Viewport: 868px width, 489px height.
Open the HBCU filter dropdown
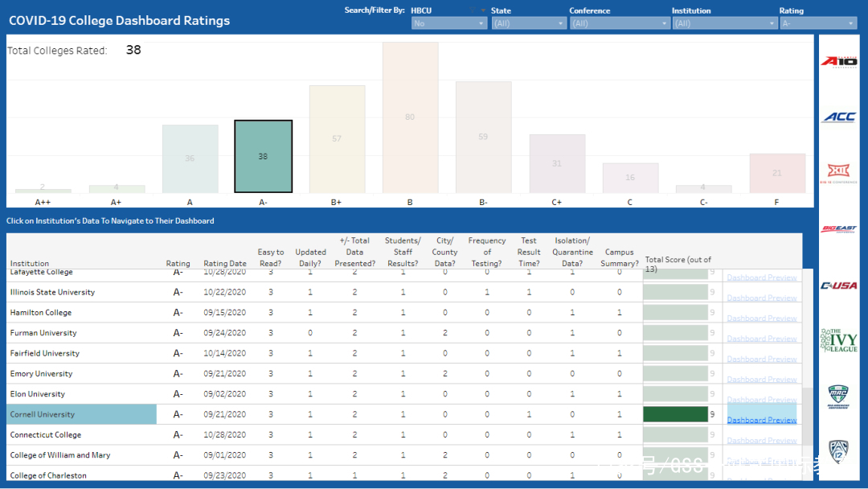tap(448, 24)
